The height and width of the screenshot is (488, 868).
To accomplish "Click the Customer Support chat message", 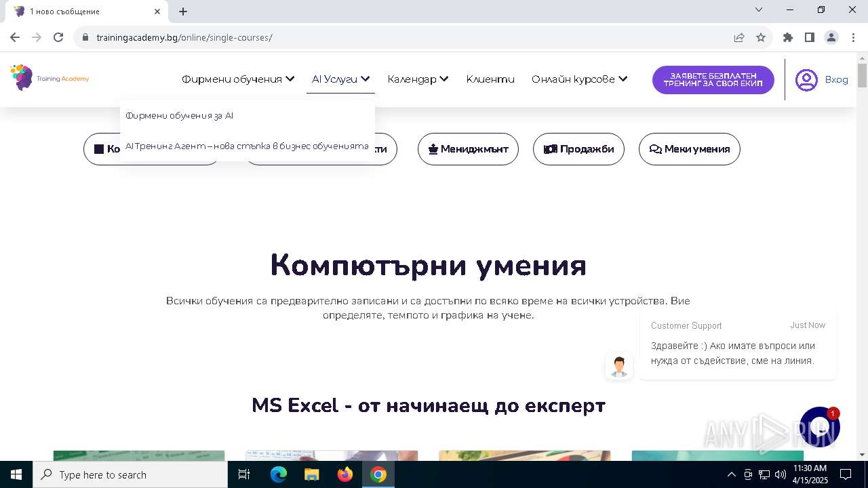I will pos(738,345).
